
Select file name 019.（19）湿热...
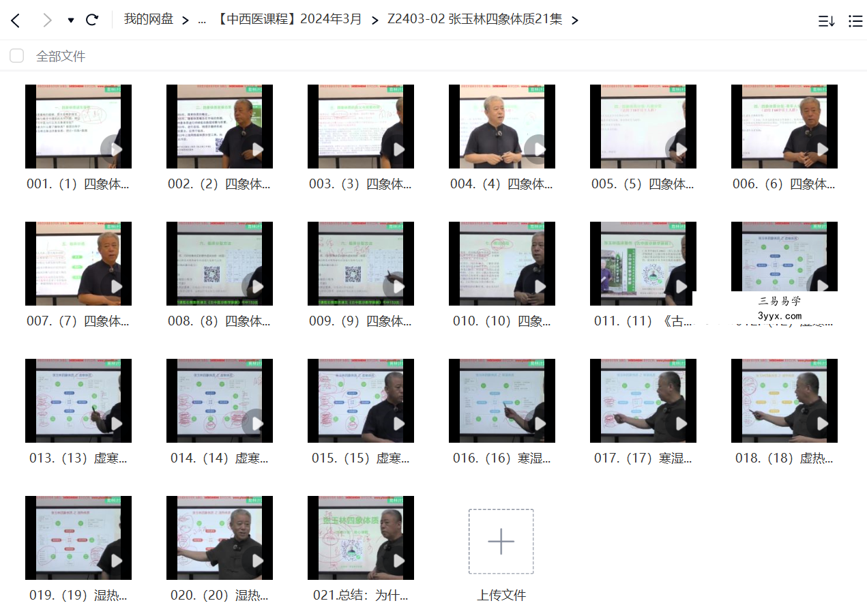coord(78,596)
